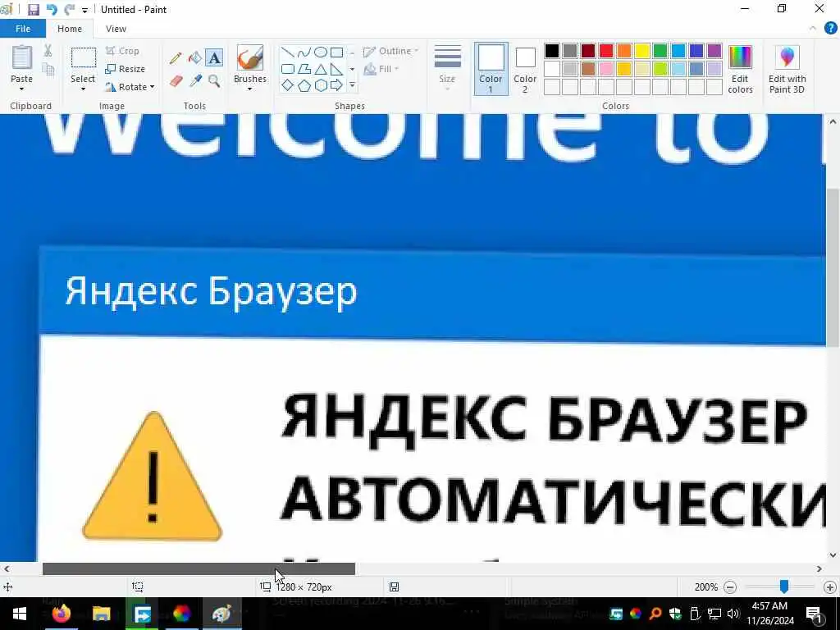Open the Windows Start menu

(x=19, y=614)
